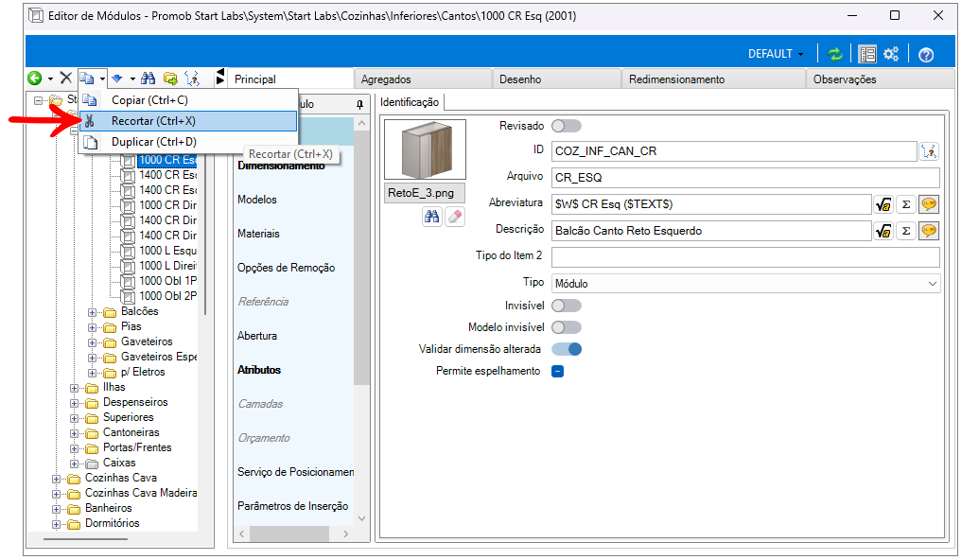This screenshot has width=961, height=560.
Task: Click the green refresh arrows icon
Action: [x=835, y=54]
